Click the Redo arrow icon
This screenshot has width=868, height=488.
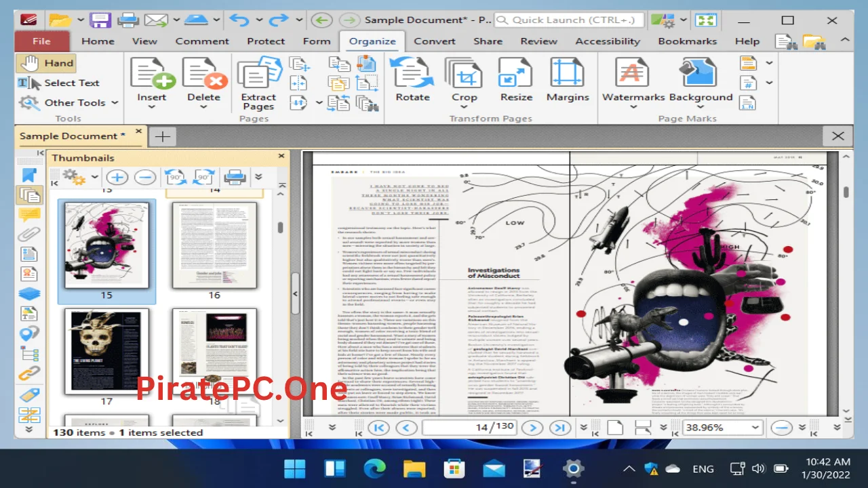(278, 20)
